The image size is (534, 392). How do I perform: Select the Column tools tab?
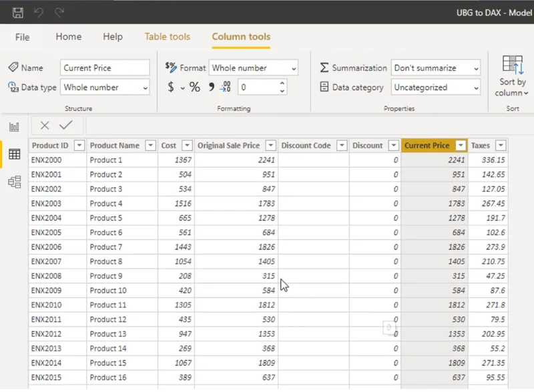241,37
